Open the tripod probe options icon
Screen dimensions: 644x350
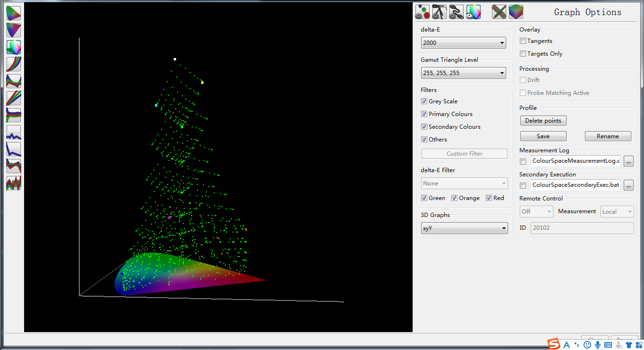point(439,12)
